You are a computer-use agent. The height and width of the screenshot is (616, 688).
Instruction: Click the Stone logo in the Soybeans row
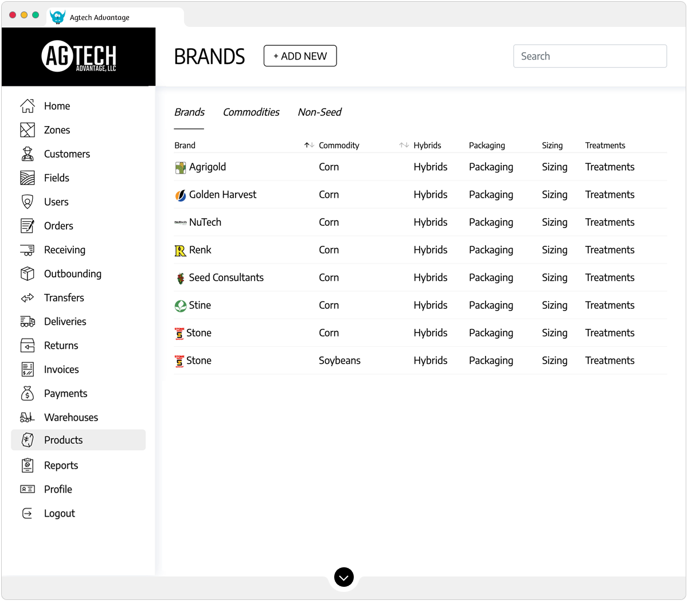(x=179, y=361)
